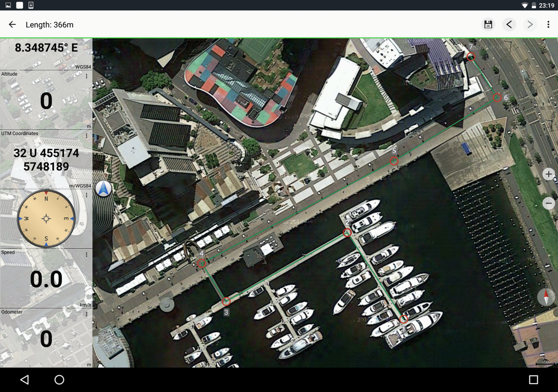Screen dimensions: 558x392
Task: Open the Odometer widget options menu
Action: point(87,314)
